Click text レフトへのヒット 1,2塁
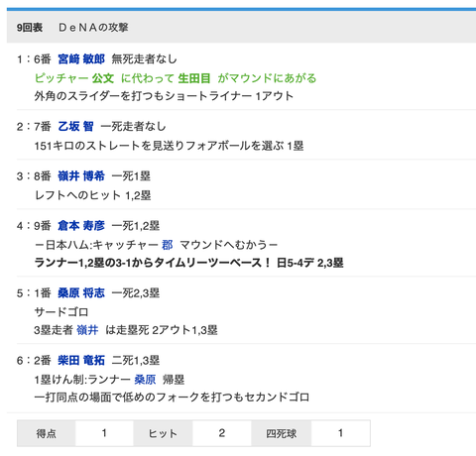The width and height of the screenshot is (476, 456). (x=92, y=195)
